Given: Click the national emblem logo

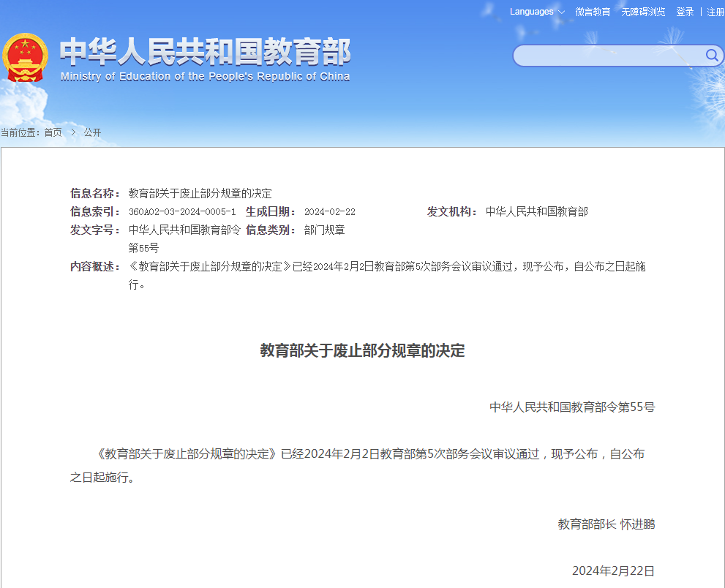Looking at the screenshot, I should click(x=25, y=58).
